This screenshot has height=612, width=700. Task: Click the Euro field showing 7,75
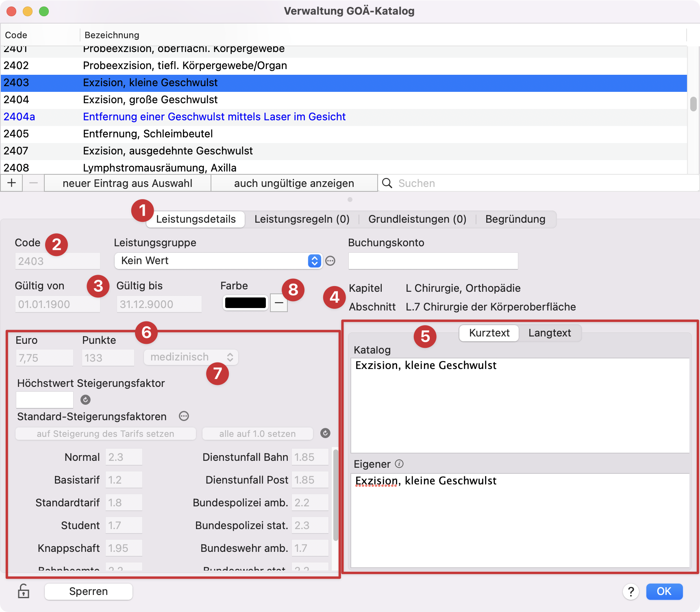[x=44, y=358]
